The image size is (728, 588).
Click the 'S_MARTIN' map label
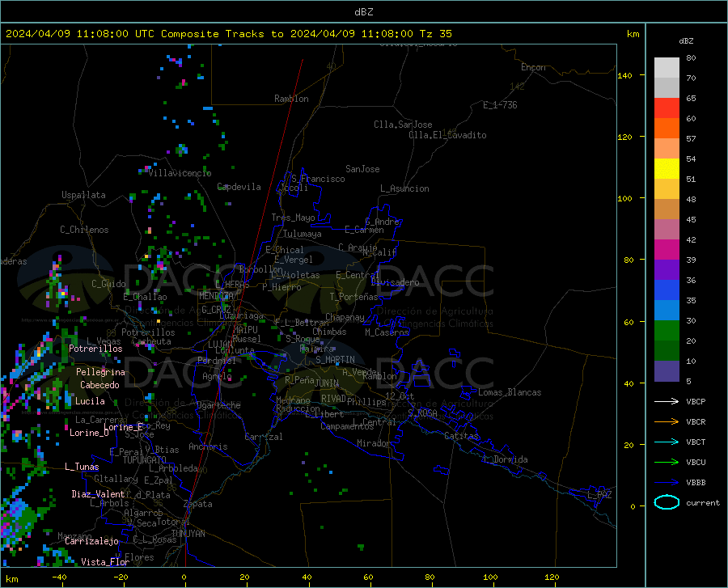(x=335, y=360)
